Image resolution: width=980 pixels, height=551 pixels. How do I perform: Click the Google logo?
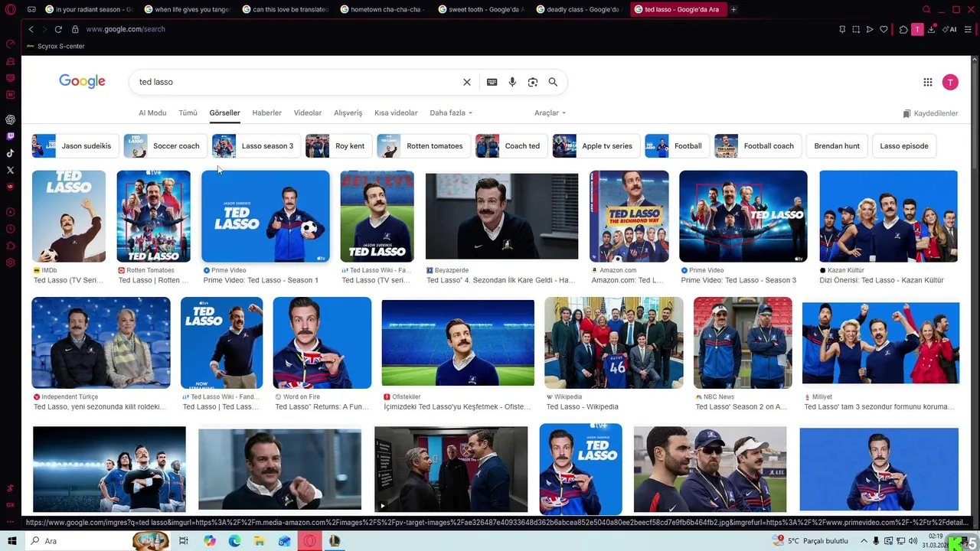tap(82, 82)
